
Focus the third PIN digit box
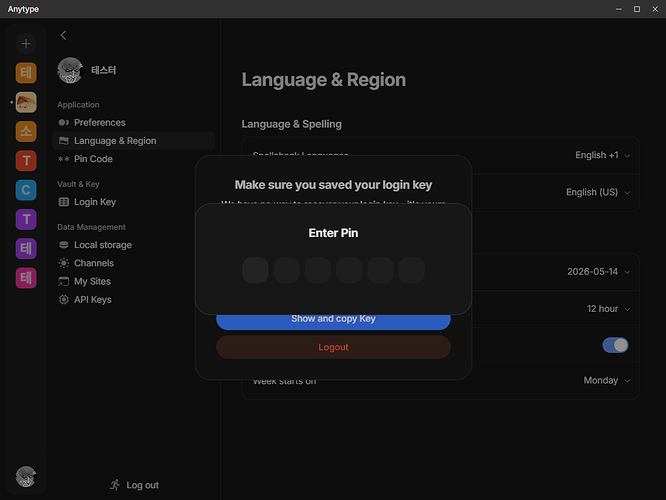click(x=318, y=270)
